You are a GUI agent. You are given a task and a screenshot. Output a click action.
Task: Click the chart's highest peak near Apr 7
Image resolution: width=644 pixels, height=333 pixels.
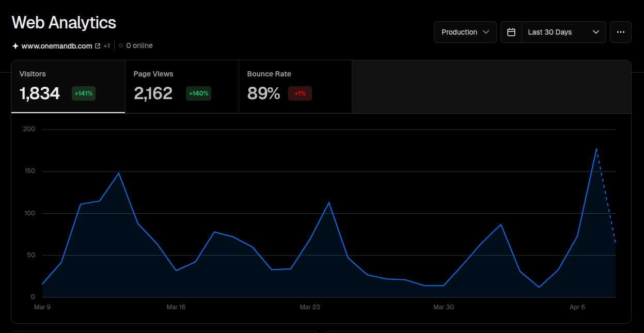click(x=596, y=149)
